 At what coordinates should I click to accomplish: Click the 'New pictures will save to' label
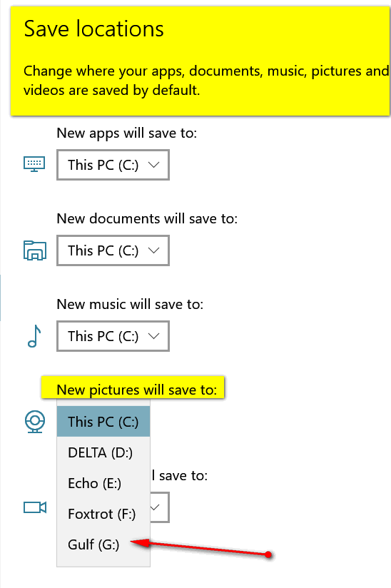pyautogui.click(x=137, y=390)
